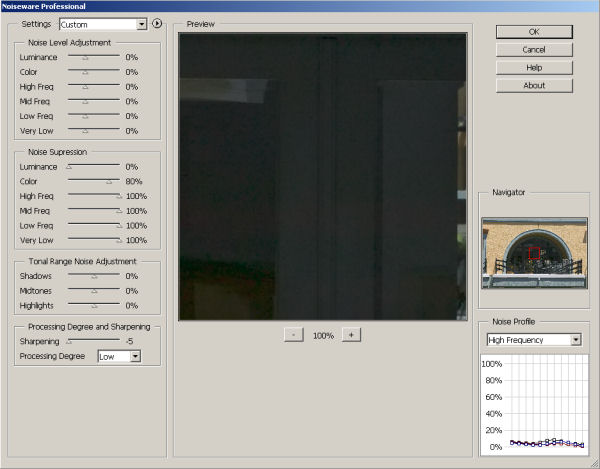Open the Help button

tap(534, 68)
